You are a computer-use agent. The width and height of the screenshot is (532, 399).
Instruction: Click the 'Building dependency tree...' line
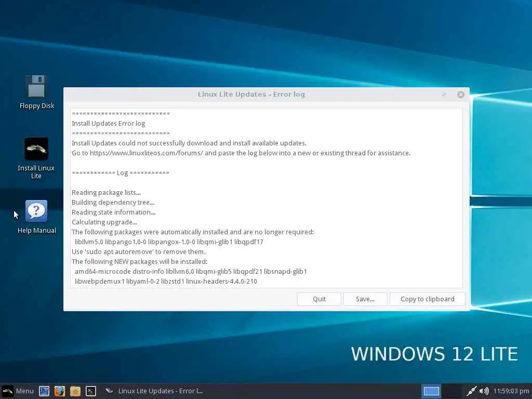coord(113,202)
